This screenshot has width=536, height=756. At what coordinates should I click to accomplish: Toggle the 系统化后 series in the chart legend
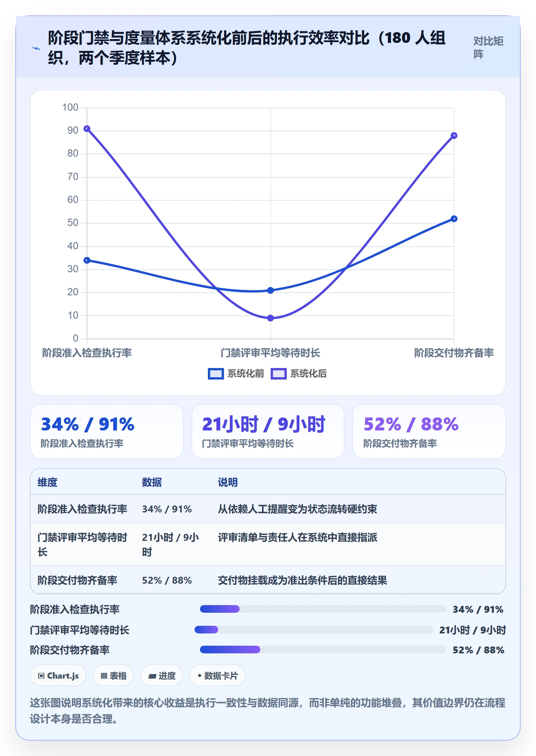point(299,373)
